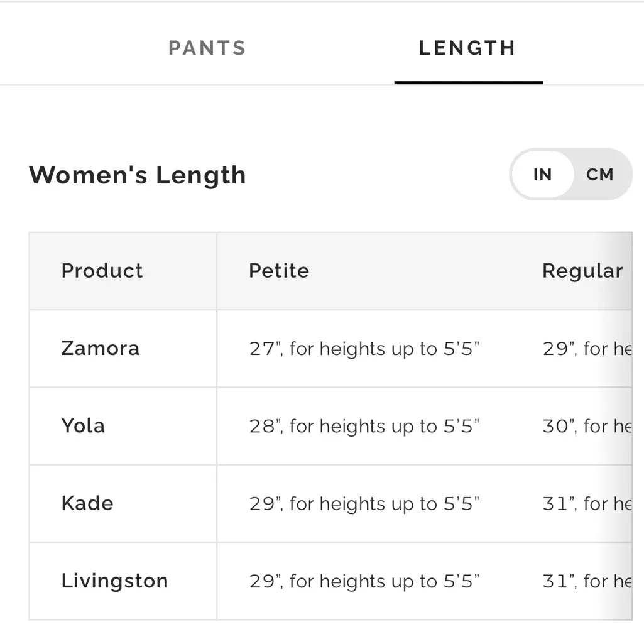
Task: Select Livingston's petite measurement cell
Action: tap(364, 581)
